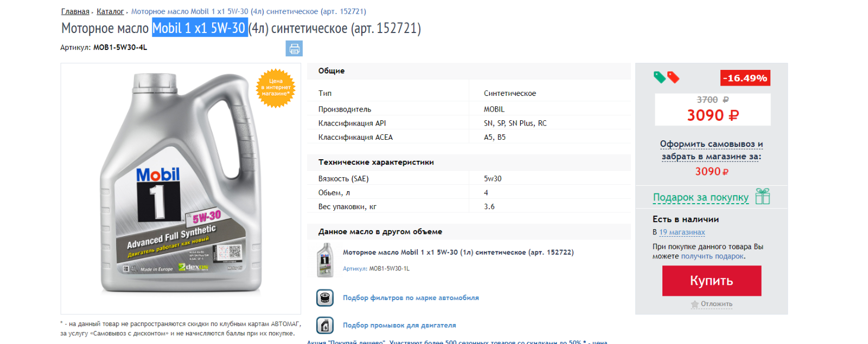This screenshot has height=344, width=868.
Task: Click the MOB1-5W30-1L article text
Action: click(x=390, y=269)
